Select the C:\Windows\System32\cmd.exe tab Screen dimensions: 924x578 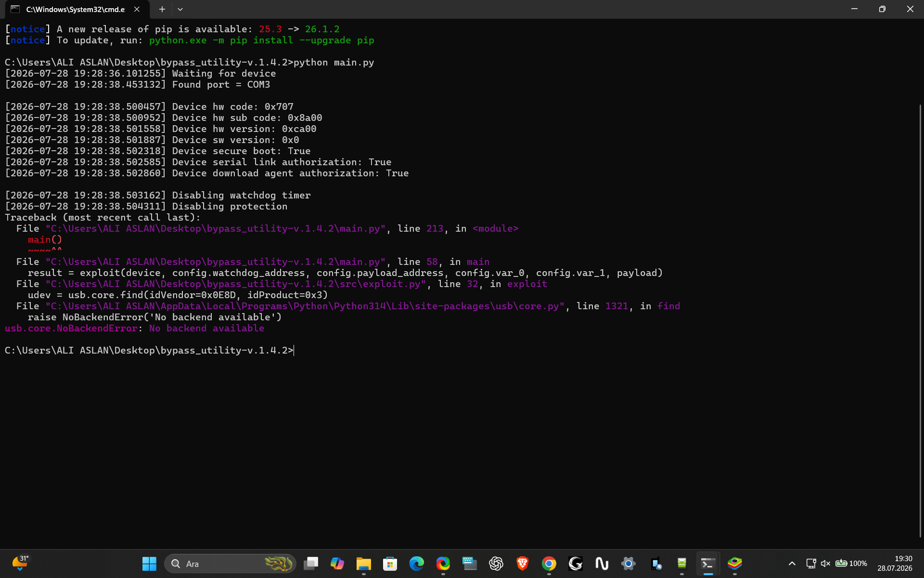[76, 9]
